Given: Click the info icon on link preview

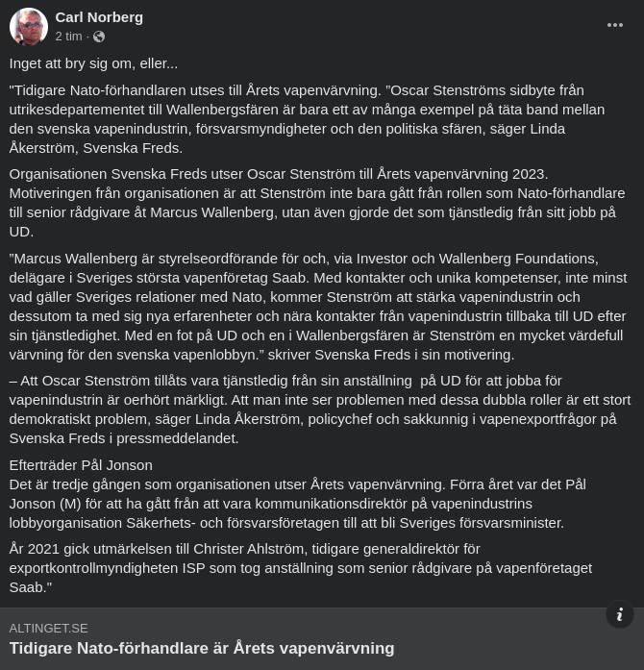Looking at the screenshot, I should pos(620,614).
